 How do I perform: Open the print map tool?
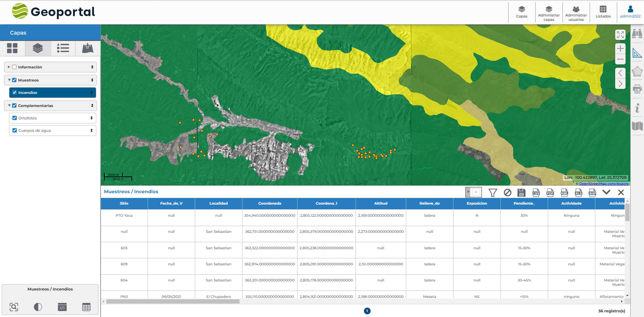coord(637,89)
